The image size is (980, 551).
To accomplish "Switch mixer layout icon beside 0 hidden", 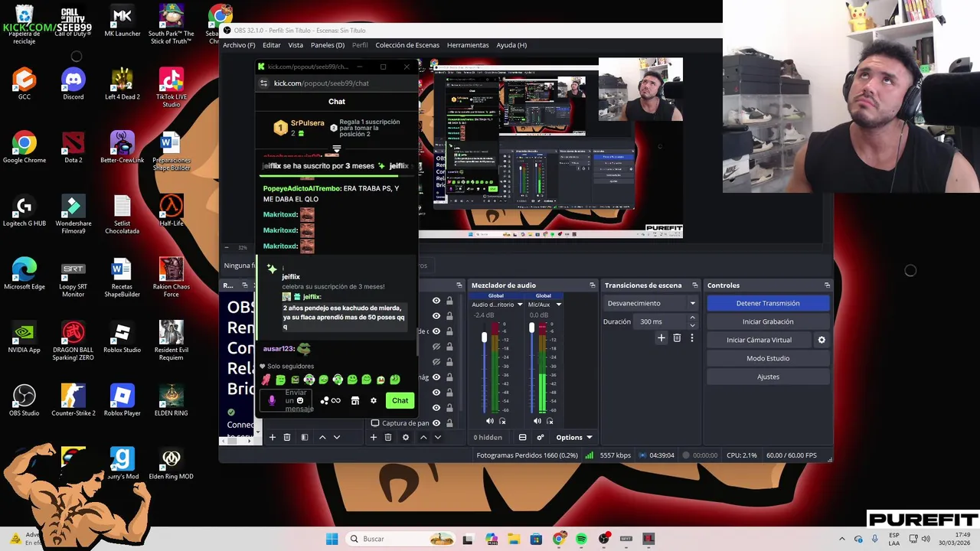I will point(522,437).
